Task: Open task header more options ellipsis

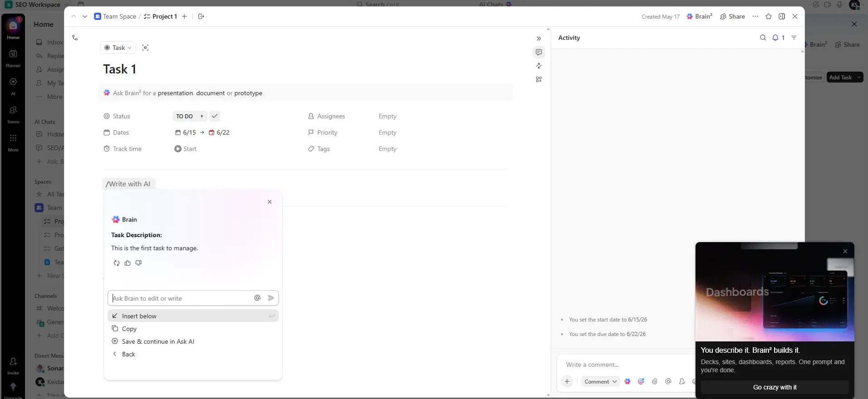Action: [x=755, y=16]
